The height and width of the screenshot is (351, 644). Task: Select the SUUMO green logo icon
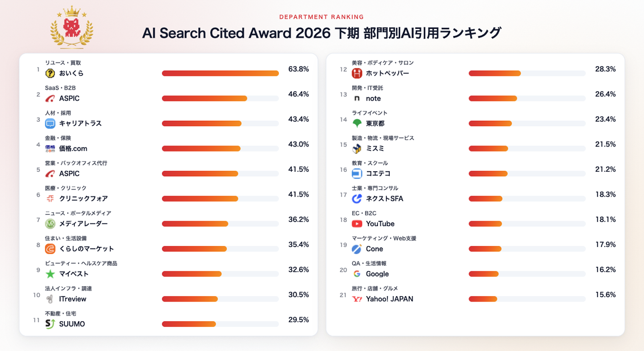50,324
